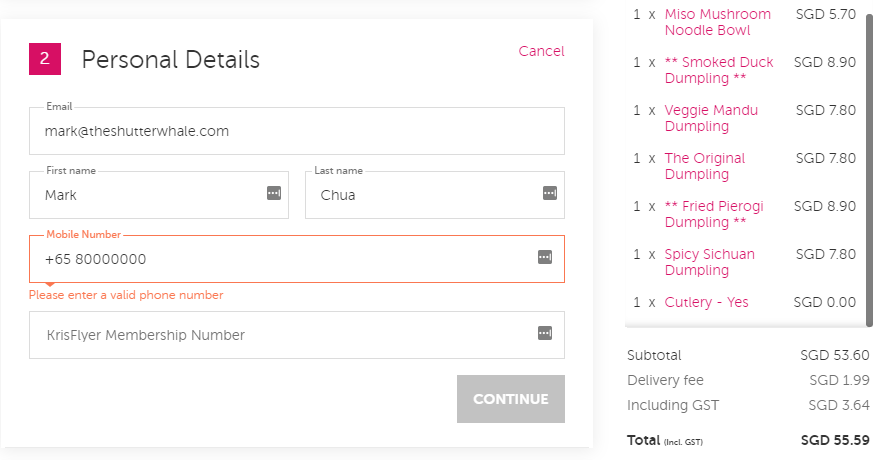Click into the Mobile Number field
This screenshot has height=460, width=895.
click(x=297, y=259)
